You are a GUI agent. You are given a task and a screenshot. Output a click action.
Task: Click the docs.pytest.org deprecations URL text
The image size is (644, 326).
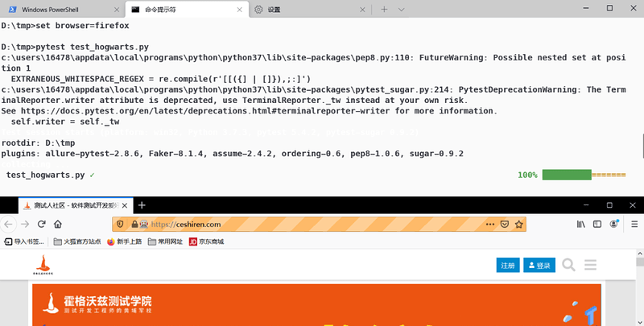point(205,111)
